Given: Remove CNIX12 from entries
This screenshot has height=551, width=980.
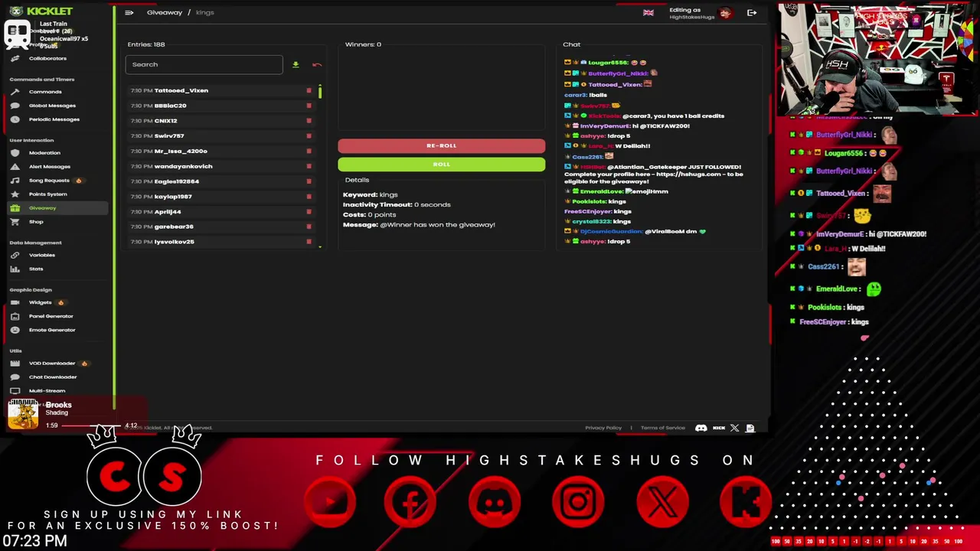Looking at the screenshot, I should point(309,121).
